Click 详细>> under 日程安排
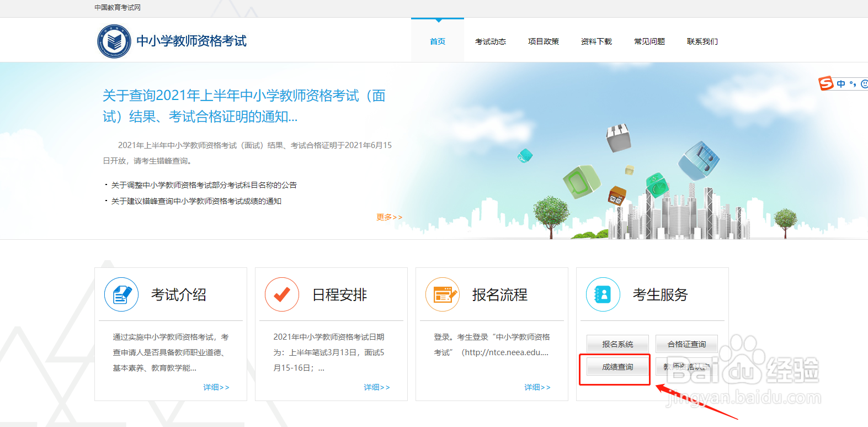Screen dimensions: 868x427 pos(376,387)
